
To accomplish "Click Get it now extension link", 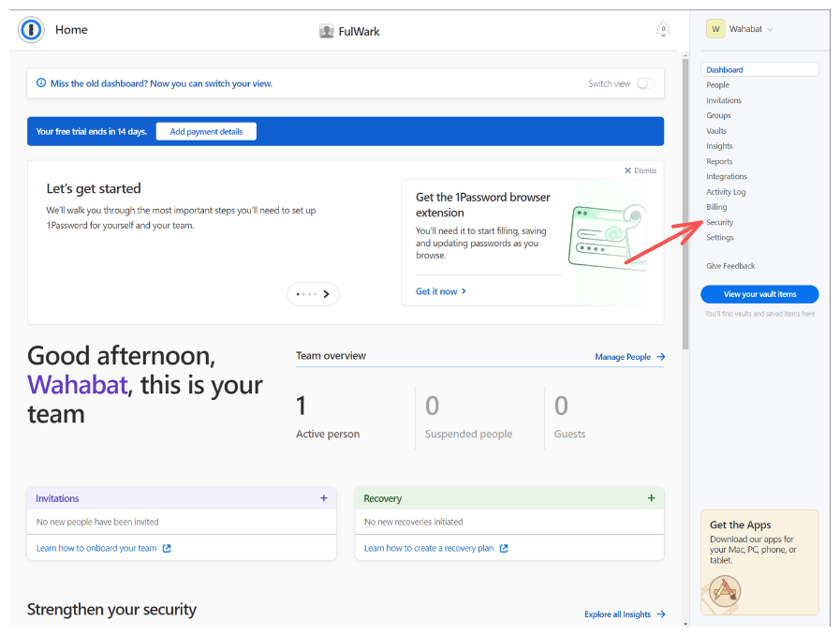I will click(x=441, y=291).
